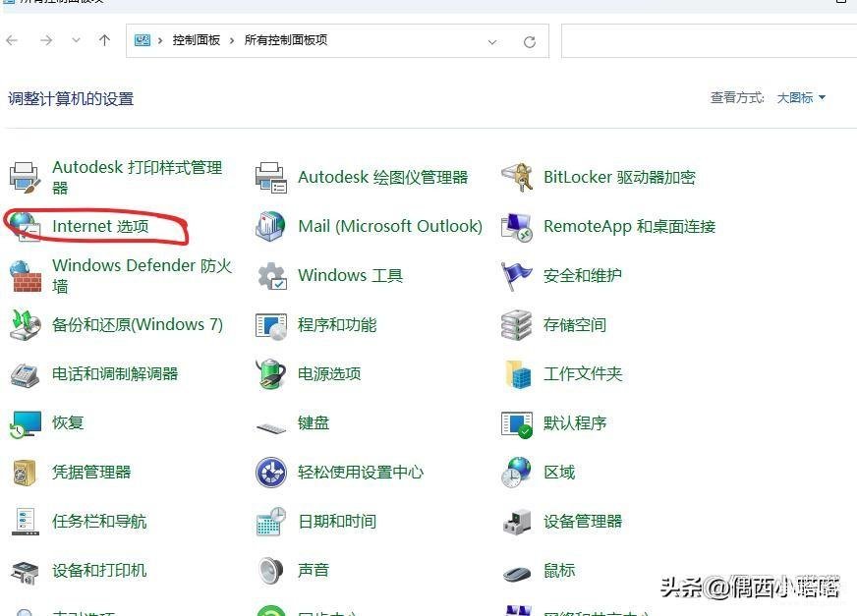Image resolution: width=857 pixels, height=616 pixels.
Task: Expand the address bar history dropdown
Action: pos(492,42)
